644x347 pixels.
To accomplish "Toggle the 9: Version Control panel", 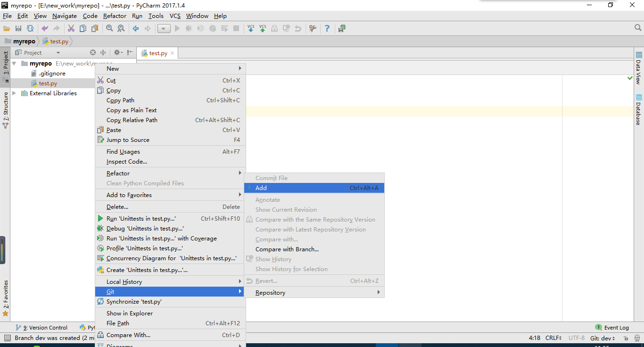I will tap(41, 327).
